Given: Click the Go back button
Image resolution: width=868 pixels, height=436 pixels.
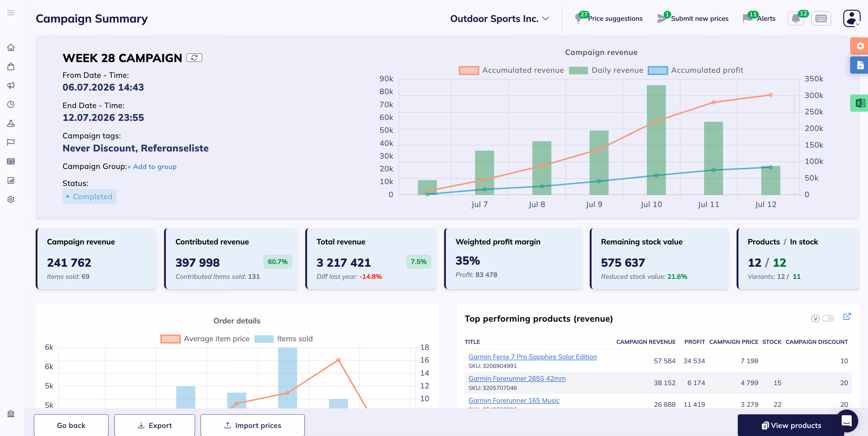Looking at the screenshot, I should [71, 425].
